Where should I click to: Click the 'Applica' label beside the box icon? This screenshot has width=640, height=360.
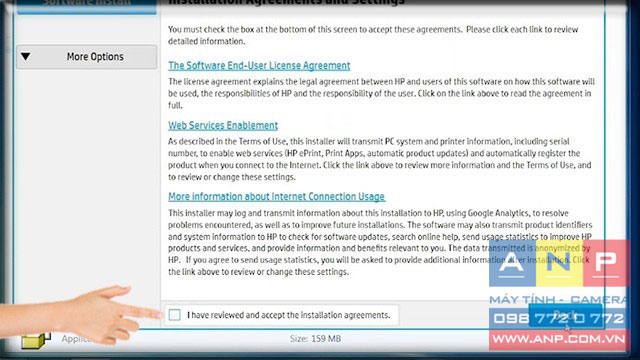tap(76, 339)
